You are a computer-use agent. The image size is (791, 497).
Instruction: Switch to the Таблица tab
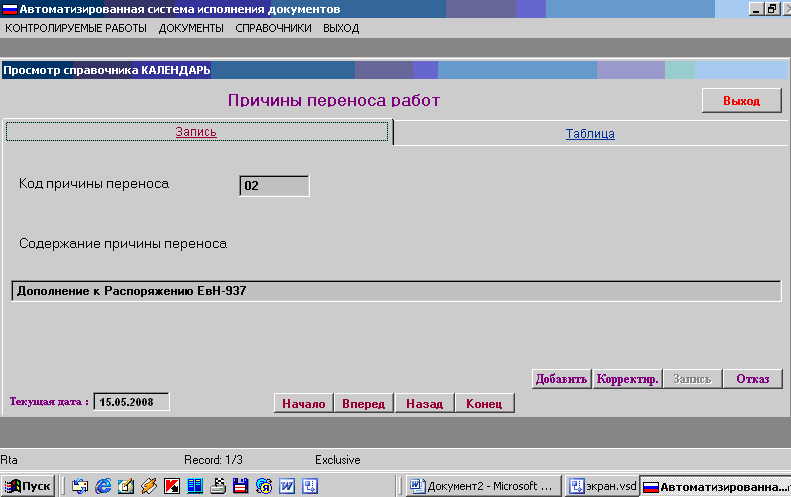pyautogui.click(x=590, y=134)
